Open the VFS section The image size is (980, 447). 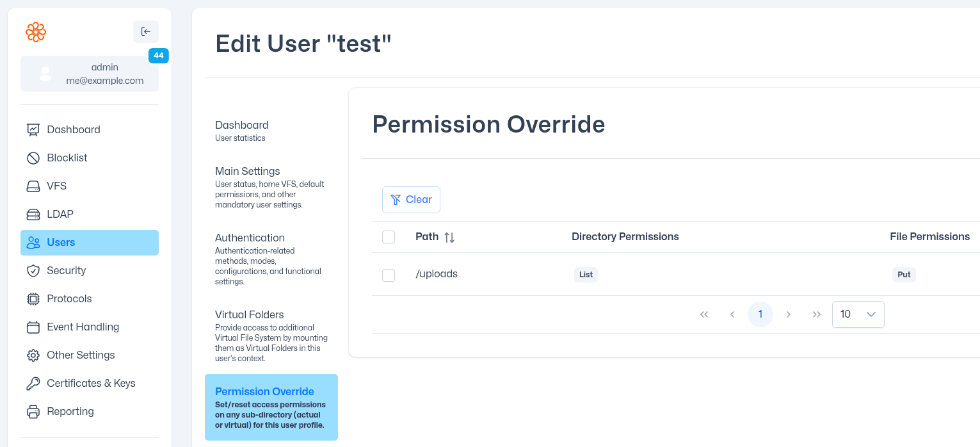[x=33, y=186]
